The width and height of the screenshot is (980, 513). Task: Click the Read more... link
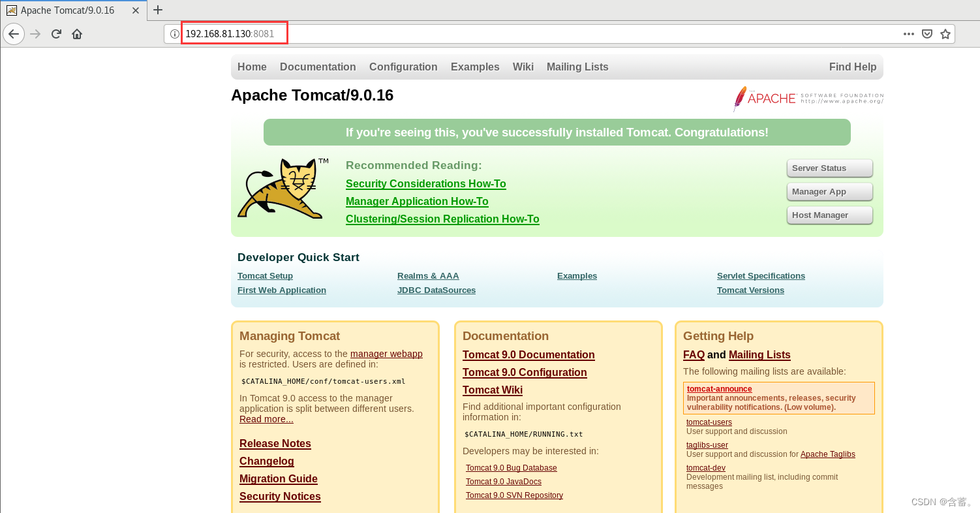pyautogui.click(x=266, y=419)
